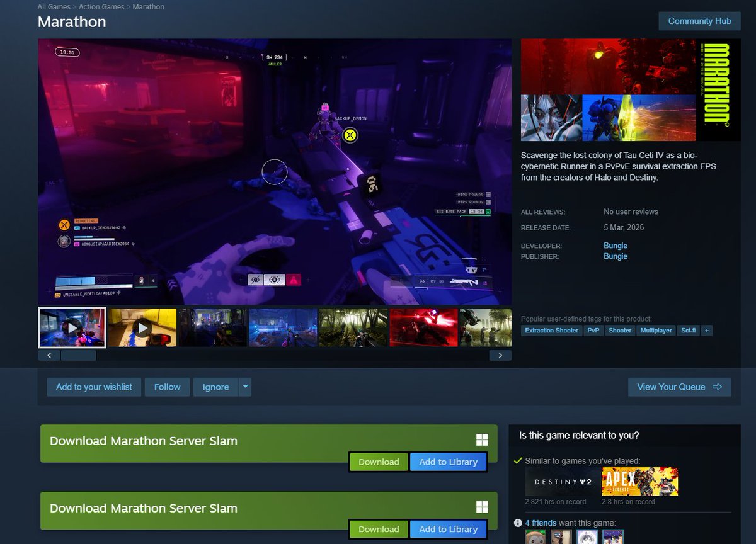
Task: Open the Bungie developer link
Action: [x=616, y=246]
